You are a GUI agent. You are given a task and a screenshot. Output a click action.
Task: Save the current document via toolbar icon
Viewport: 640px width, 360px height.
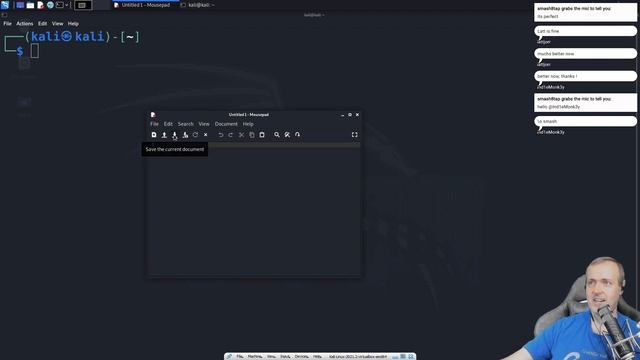pyautogui.click(x=174, y=135)
